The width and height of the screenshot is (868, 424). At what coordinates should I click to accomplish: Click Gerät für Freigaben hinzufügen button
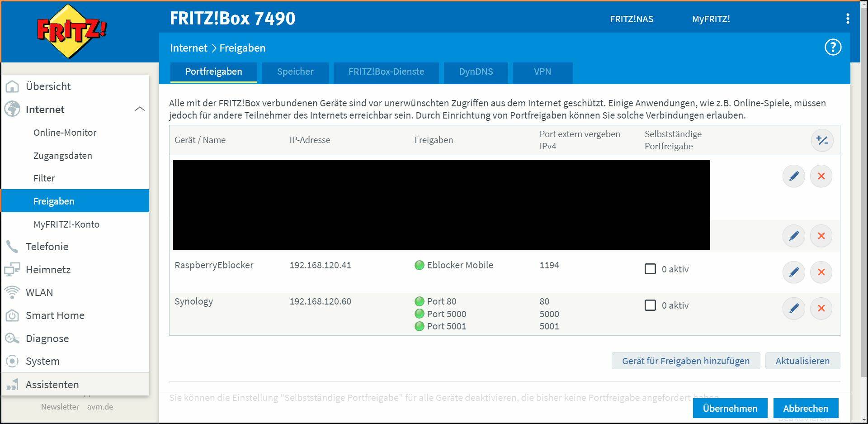point(686,361)
